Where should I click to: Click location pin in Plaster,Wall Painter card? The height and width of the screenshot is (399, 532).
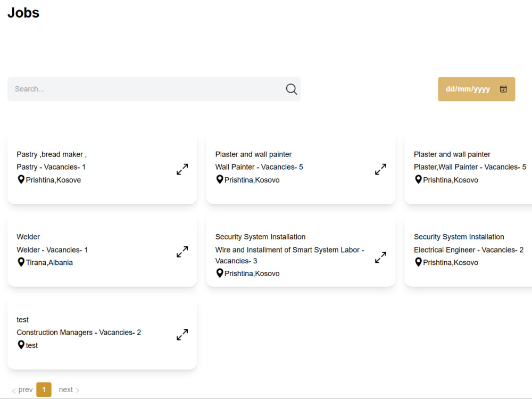418,179
